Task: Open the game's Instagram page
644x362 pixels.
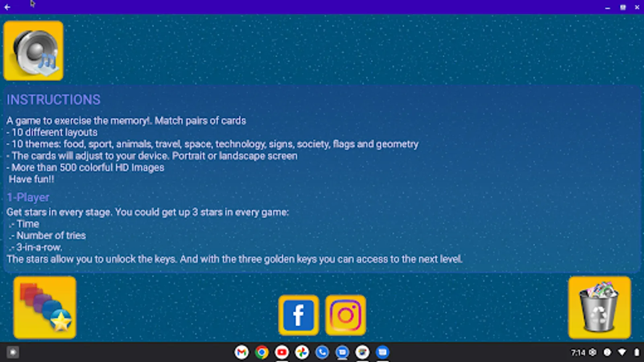Action: point(345,315)
